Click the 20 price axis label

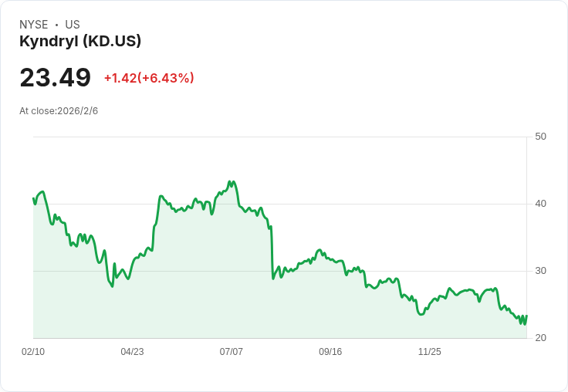pyautogui.click(x=540, y=338)
